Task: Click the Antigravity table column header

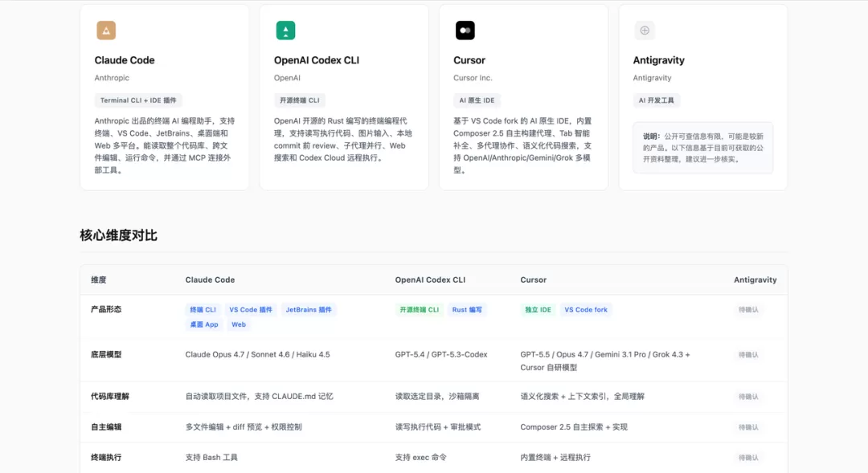Action: coord(755,280)
